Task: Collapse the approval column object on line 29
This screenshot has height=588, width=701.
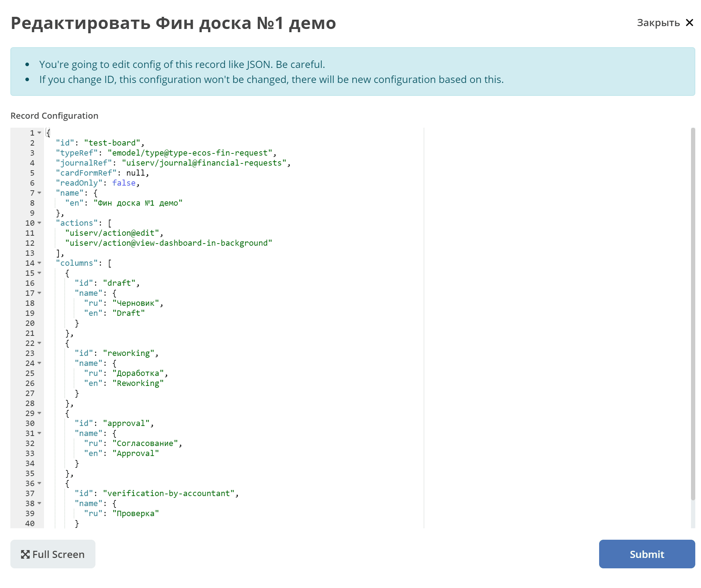Action: [x=39, y=413]
